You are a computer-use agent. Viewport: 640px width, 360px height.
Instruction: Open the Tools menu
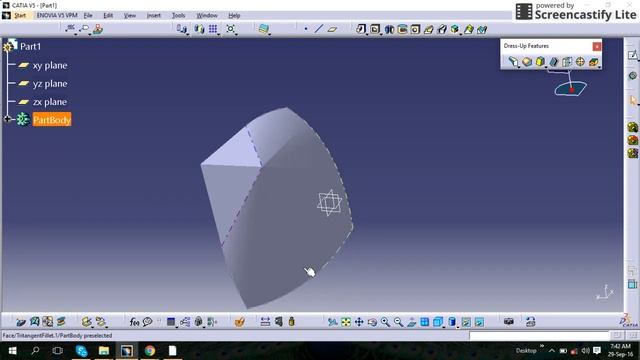click(178, 16)
